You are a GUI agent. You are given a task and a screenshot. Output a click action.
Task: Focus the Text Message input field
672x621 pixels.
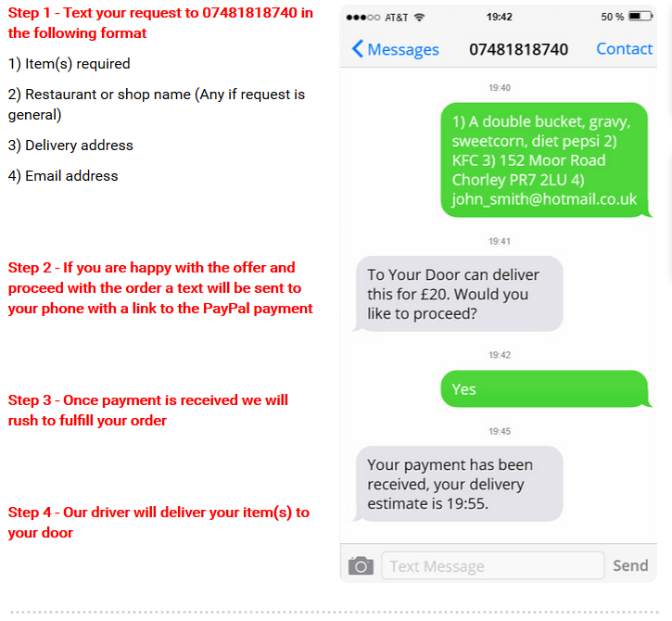(x=493, y=565)
